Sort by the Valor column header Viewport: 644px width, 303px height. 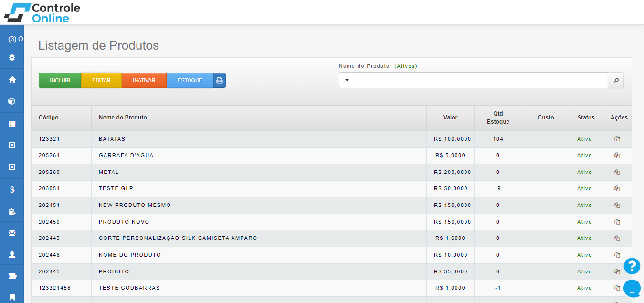tap(450, 118)
